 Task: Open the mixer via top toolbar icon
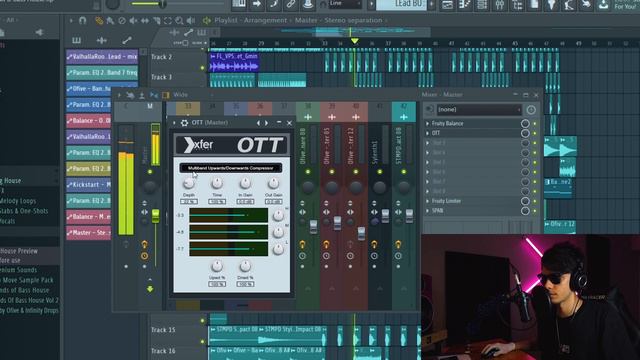pos(500,4)
